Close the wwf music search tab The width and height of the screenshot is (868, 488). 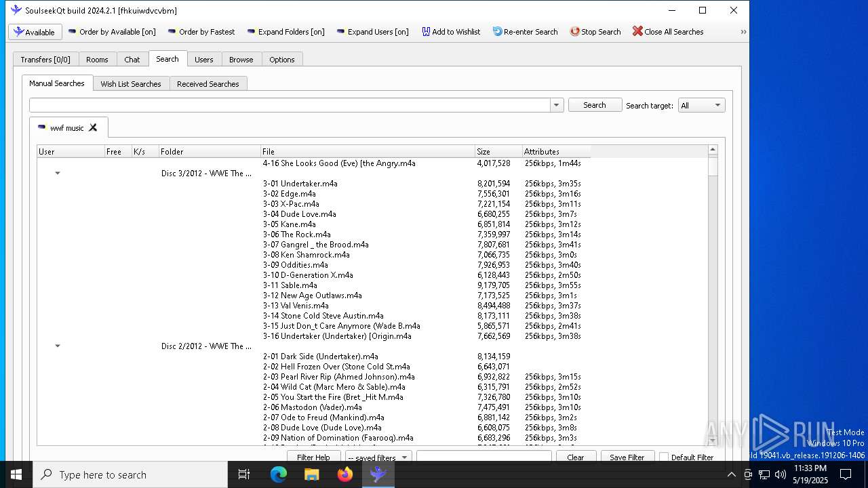[x=93, y=127]
